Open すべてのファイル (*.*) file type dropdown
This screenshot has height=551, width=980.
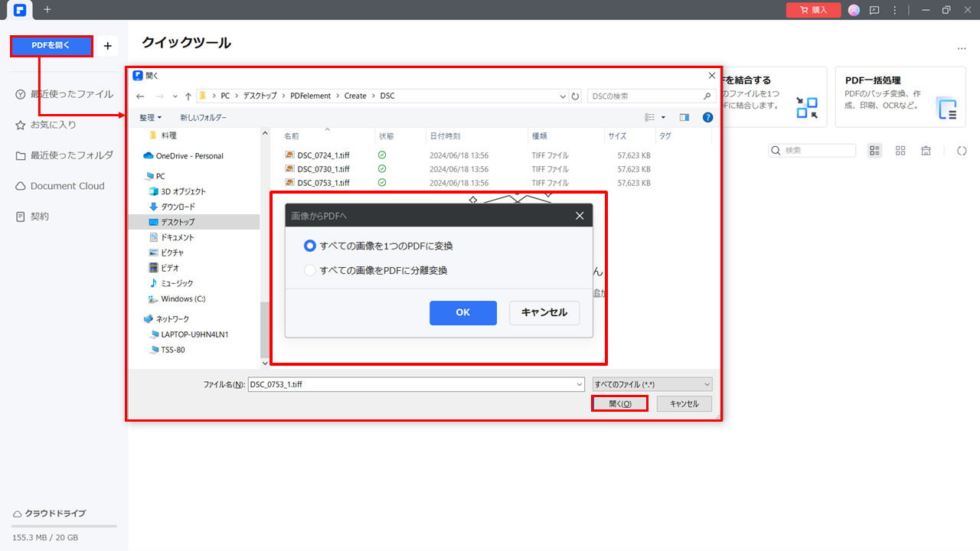(x=652, y=384)
